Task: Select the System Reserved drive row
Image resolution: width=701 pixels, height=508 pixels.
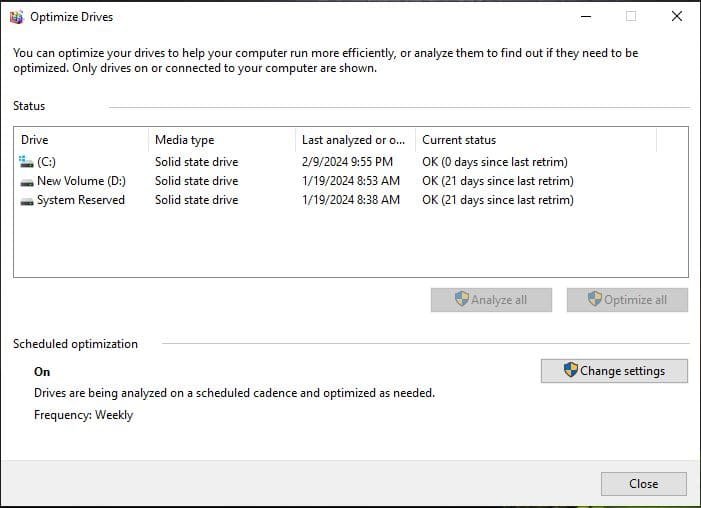Action: coord(80,200)
